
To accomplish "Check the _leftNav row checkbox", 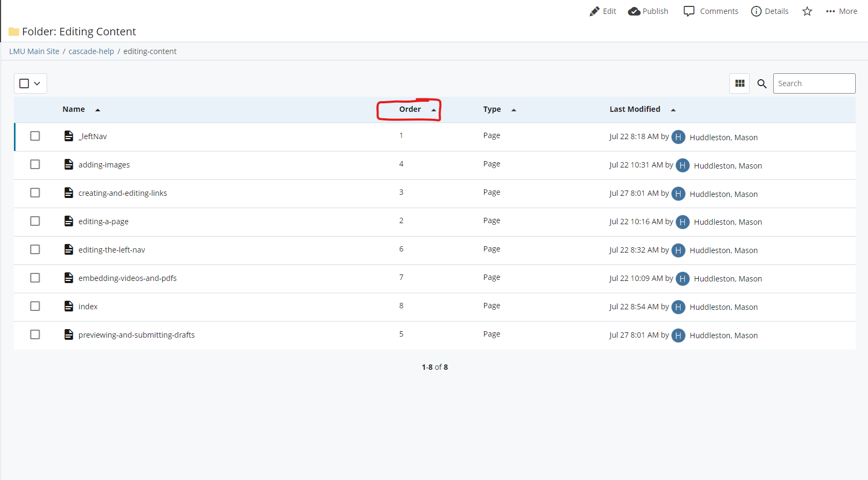I will [35, 136].
